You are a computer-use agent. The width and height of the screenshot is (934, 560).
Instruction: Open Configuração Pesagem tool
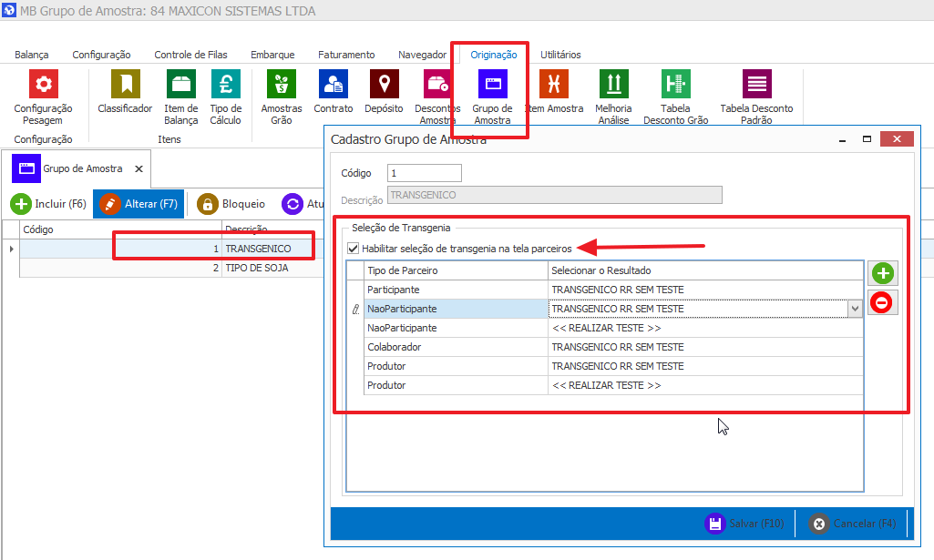pyautogui.click(x=43, y=97)
